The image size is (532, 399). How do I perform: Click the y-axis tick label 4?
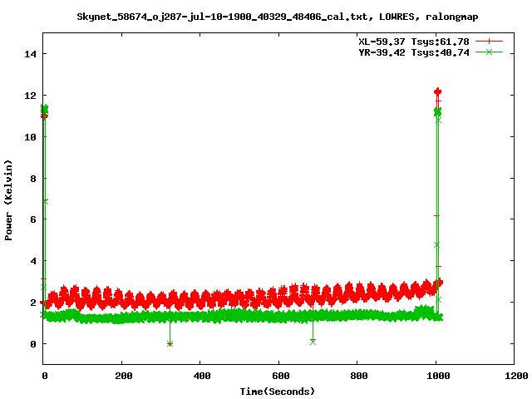pyautogui.click(x=33, y=261)
